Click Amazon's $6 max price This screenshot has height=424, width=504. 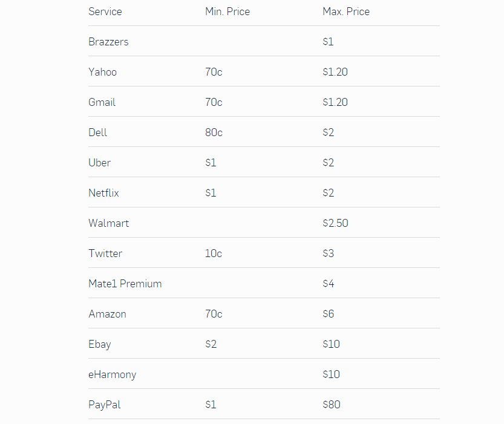(328, 314)
